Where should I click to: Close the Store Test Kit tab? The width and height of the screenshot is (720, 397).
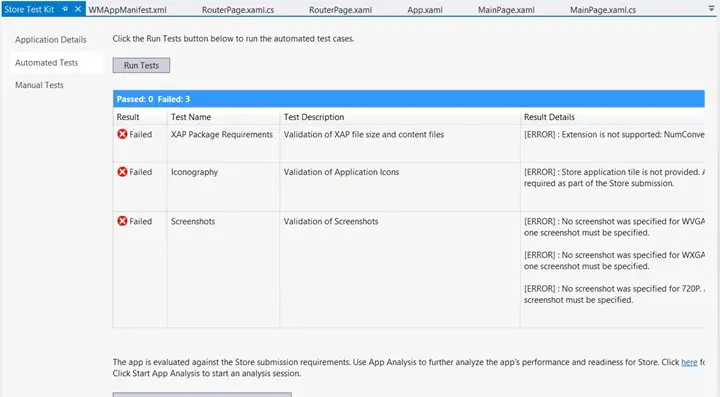pos(78,9)
